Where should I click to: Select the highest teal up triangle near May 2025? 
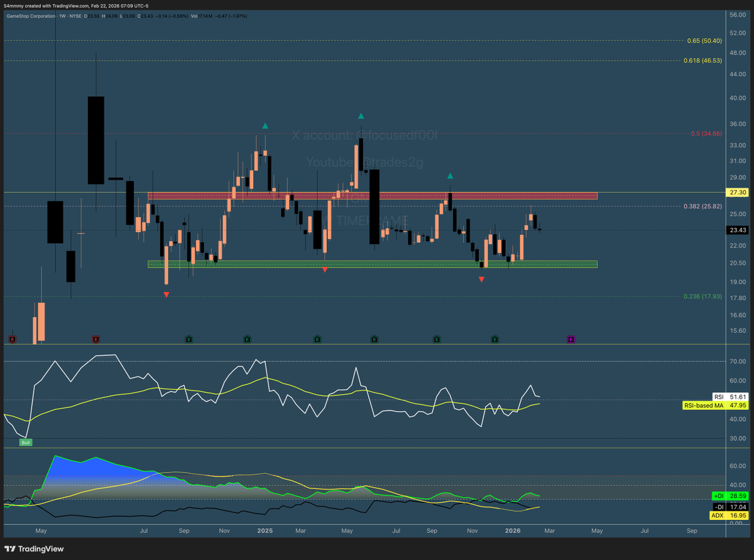[x=361, y=116]
